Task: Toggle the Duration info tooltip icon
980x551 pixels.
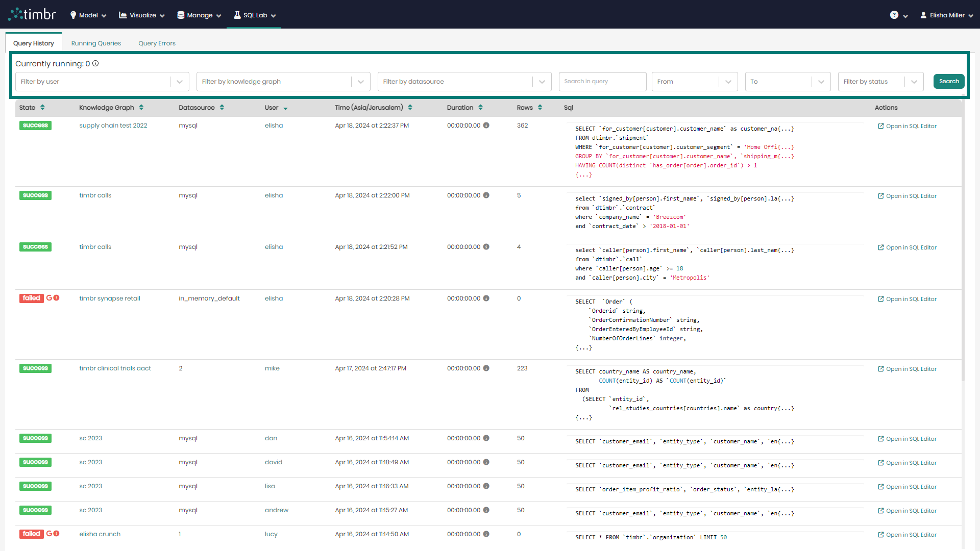Action: click(486, 126)
